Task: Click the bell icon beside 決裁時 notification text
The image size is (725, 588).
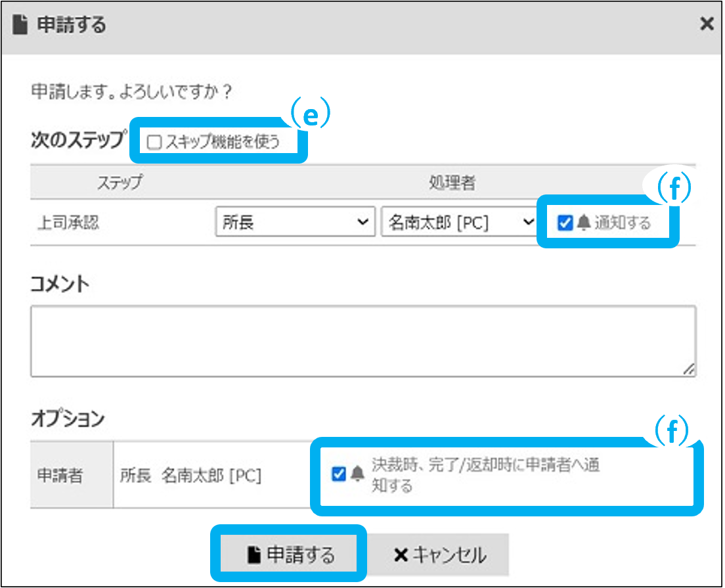Action: (357, 474)
